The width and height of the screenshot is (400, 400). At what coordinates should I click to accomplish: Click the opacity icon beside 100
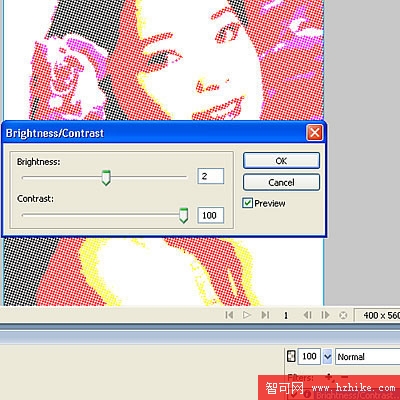291,356
